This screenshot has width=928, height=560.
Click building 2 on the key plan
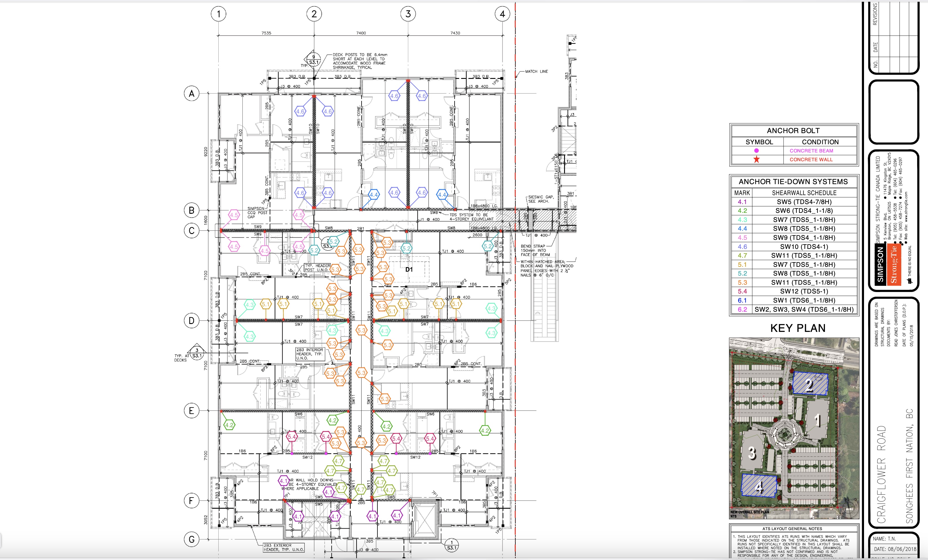pyautogui.click(x=810, y=384)
